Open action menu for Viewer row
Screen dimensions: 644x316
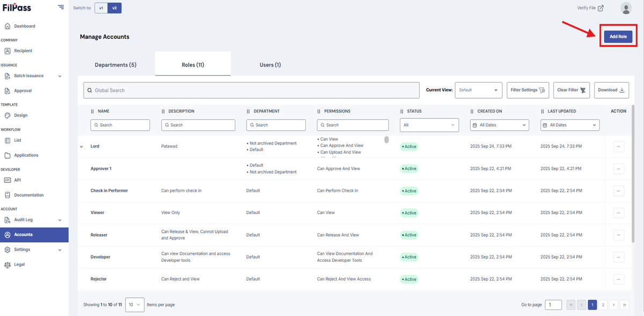point(618,212)
